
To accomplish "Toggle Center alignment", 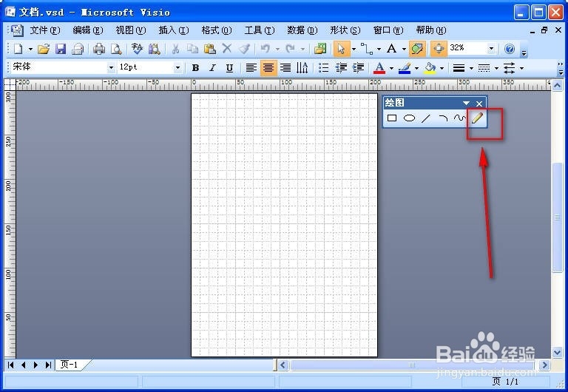I will (x=268, y=68).
